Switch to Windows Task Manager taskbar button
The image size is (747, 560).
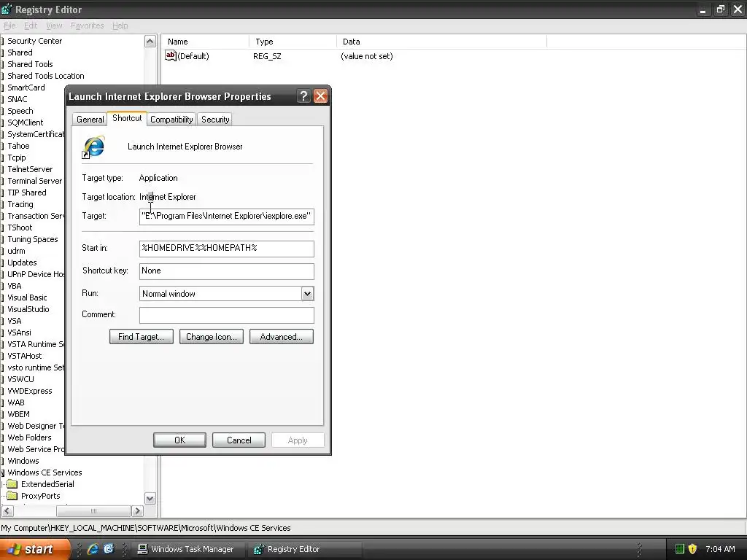tap(187, 549)
